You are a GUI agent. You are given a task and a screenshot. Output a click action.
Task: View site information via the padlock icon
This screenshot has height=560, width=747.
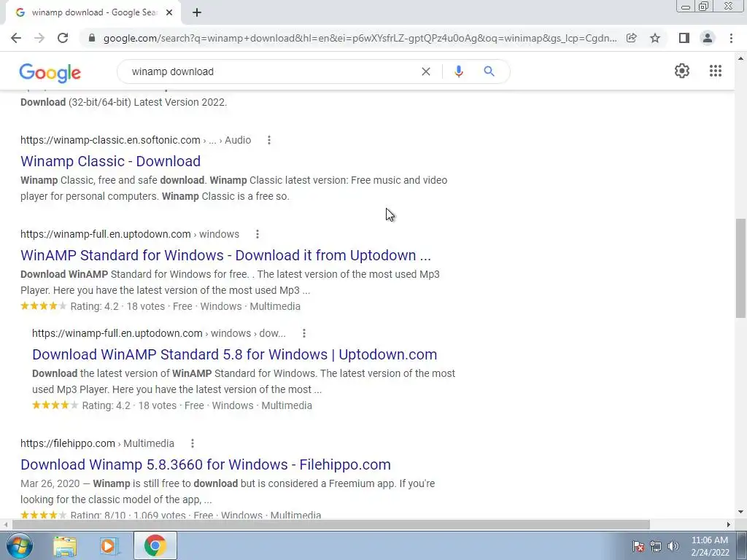point(92,38)
